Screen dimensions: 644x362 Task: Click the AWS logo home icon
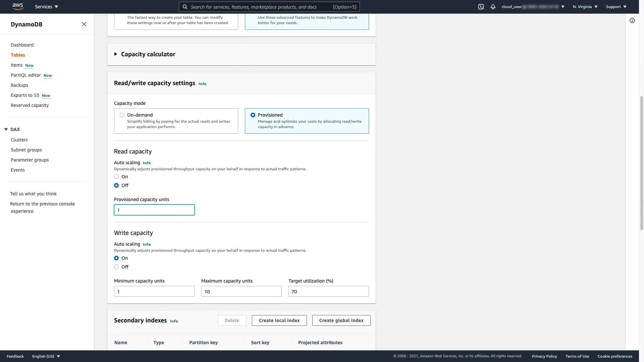17,6
